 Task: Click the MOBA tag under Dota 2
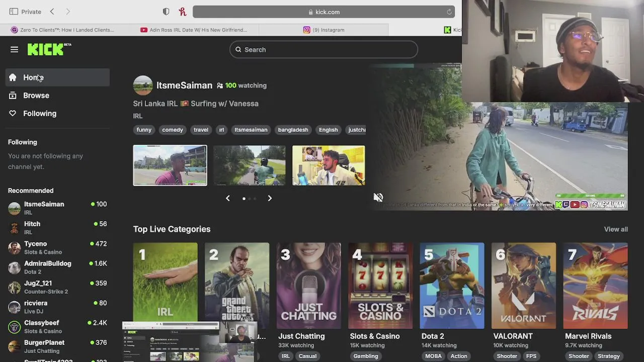(x=433, y=356)
